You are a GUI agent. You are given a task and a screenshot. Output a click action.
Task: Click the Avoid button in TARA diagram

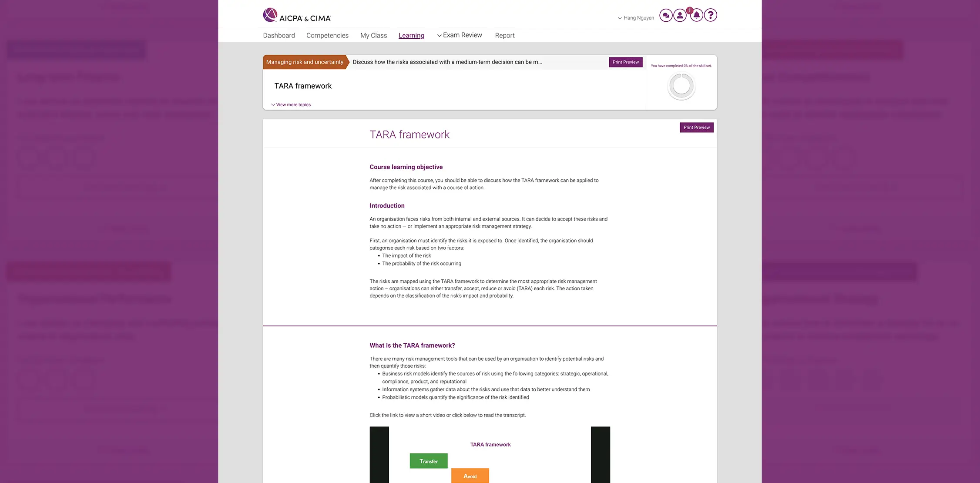[470, 476]
